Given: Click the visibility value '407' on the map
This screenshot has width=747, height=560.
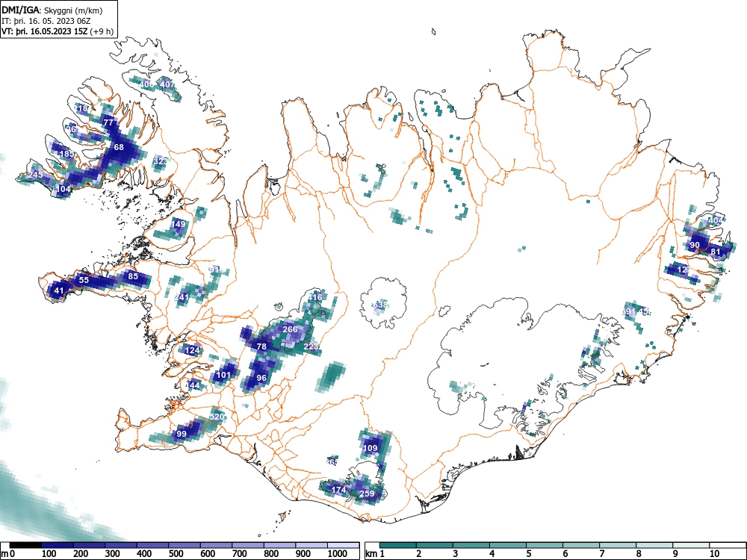Looking at the screenshot, I should tap(167, 84).
